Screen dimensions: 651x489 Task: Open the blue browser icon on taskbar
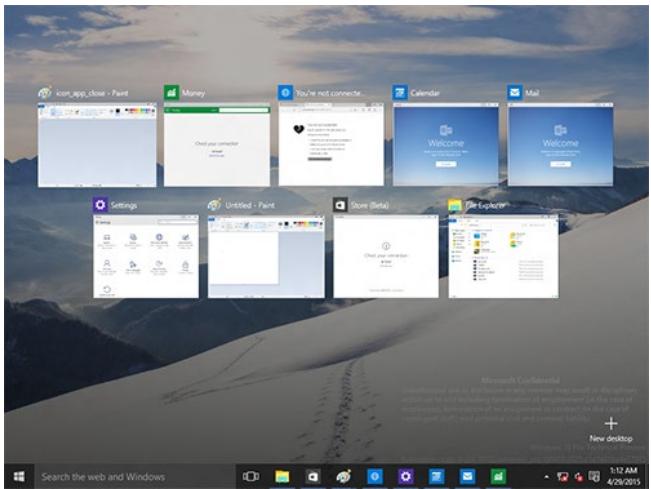click(374, 477)
